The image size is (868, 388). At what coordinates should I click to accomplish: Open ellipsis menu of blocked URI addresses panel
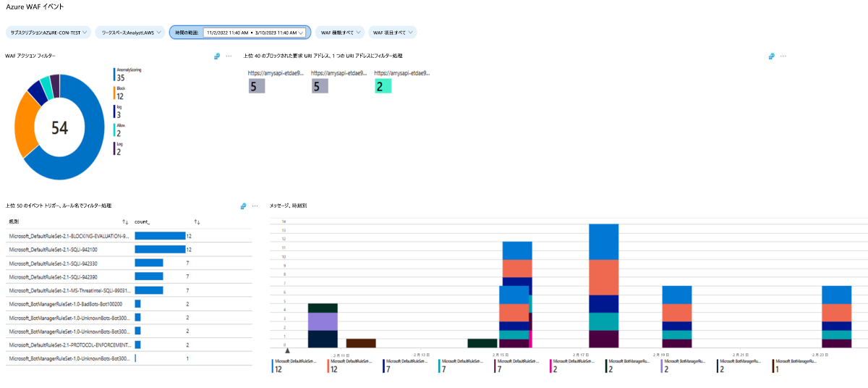click(783, 56)
